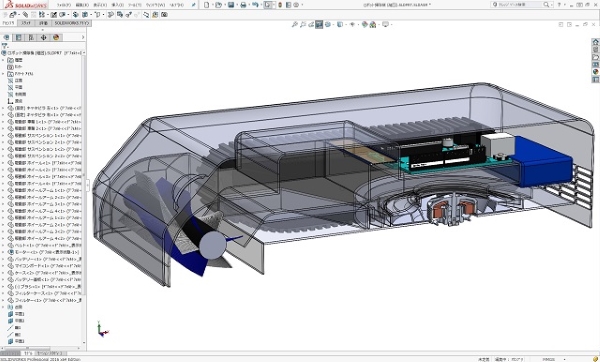
Task: Activate the Select cursor tool
Action: (268, 5)
